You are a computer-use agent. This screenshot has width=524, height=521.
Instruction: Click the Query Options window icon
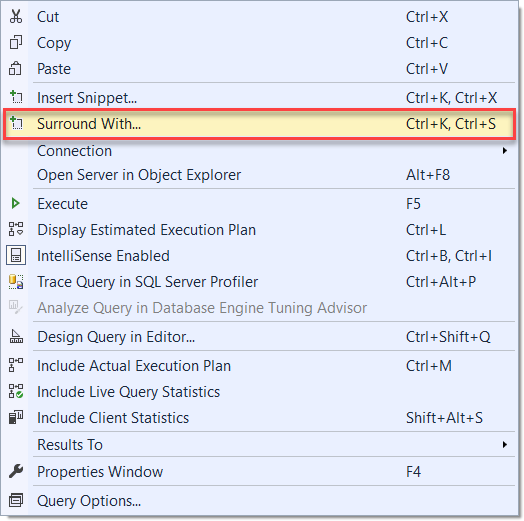click(16, 500)
